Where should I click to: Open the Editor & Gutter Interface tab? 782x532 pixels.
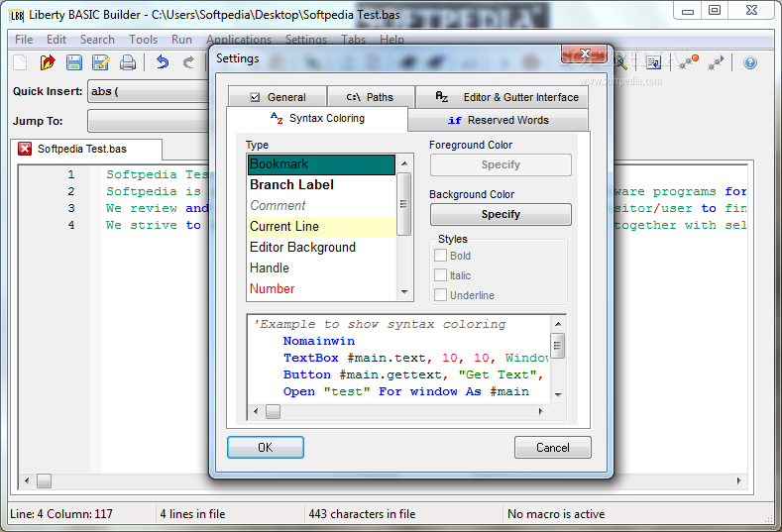[502, 97]
